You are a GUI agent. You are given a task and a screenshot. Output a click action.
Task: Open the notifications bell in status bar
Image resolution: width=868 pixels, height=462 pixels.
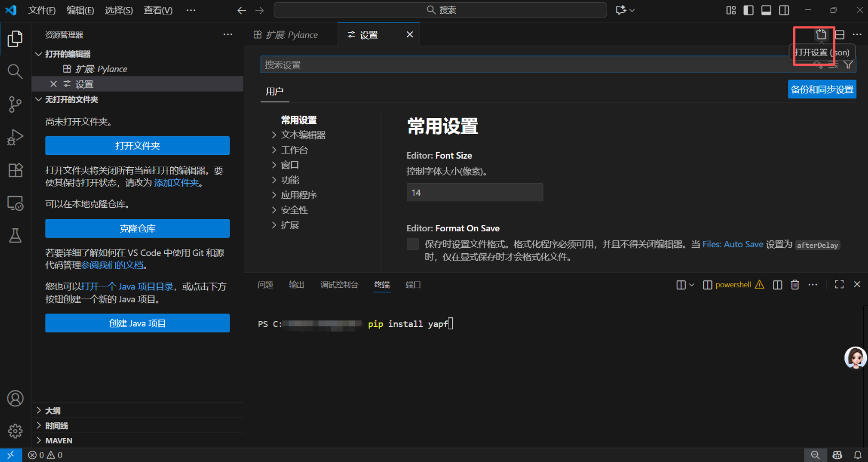(858, 455)
